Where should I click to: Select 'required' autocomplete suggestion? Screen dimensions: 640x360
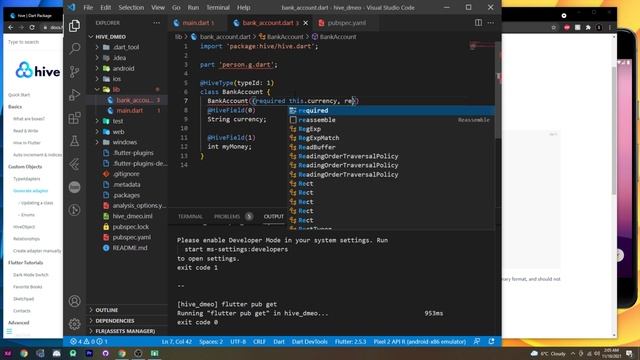pyautogui.click(x=391, y=111)
